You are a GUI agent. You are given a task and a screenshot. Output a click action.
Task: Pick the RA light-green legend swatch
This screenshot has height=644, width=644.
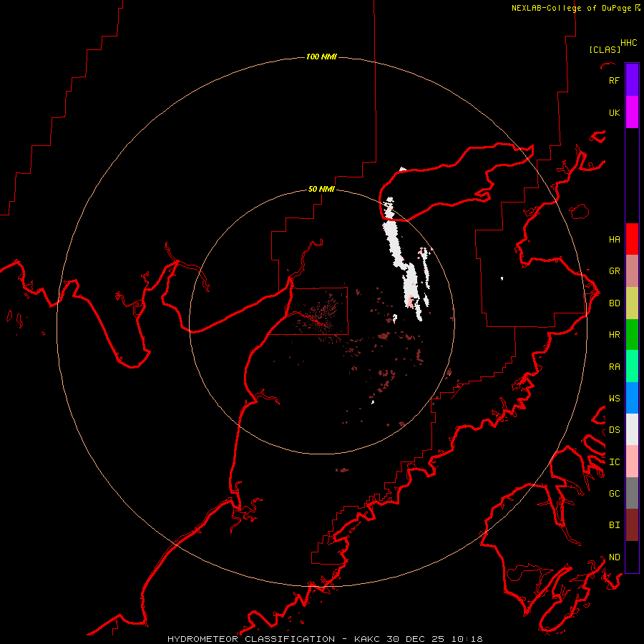pyautogui.click(x=632, y=366)
